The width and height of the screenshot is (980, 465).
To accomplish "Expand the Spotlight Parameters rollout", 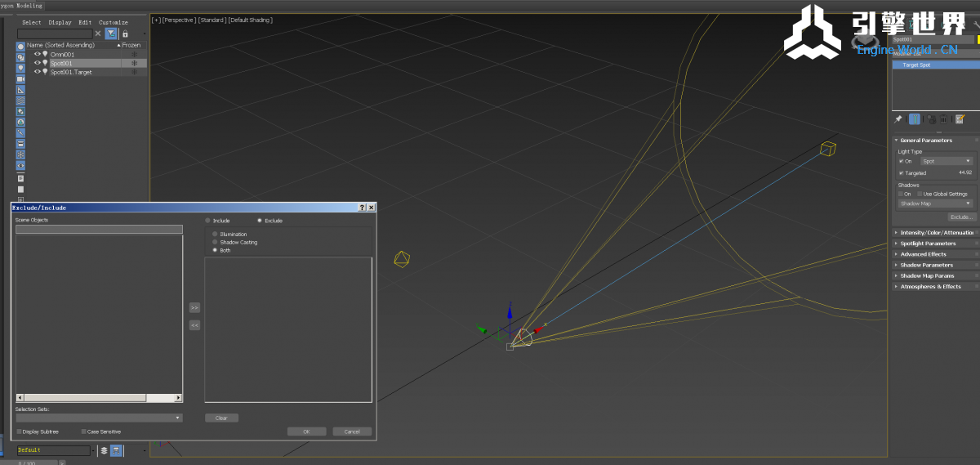I will tap(928, 244).
